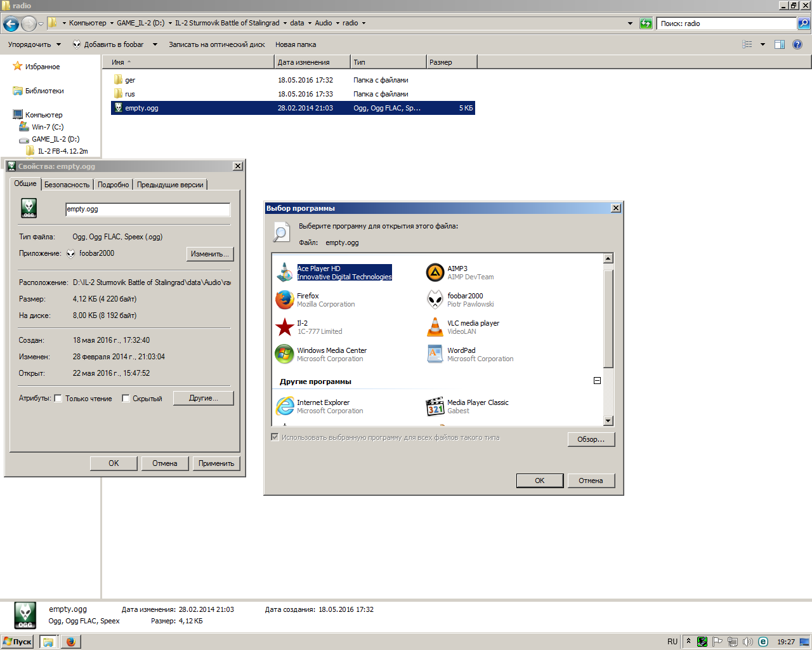Click program list scroll up arrow
This screenshot has height=650, width=812.
pyautogui.click(x=608, y=258)
